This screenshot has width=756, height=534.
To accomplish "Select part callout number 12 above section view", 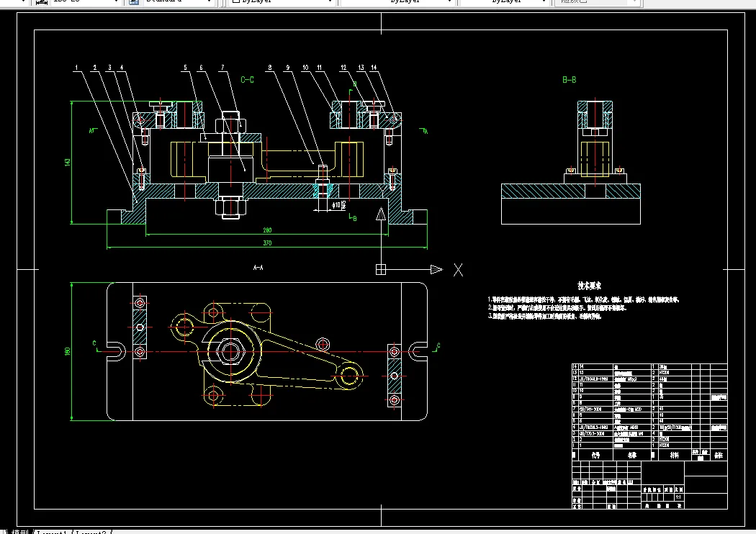I will [343, 68].
